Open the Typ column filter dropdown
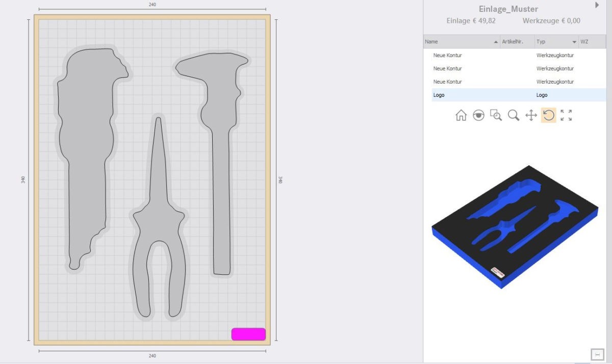This screenshot has width=612, height=364. click(574, 42)
